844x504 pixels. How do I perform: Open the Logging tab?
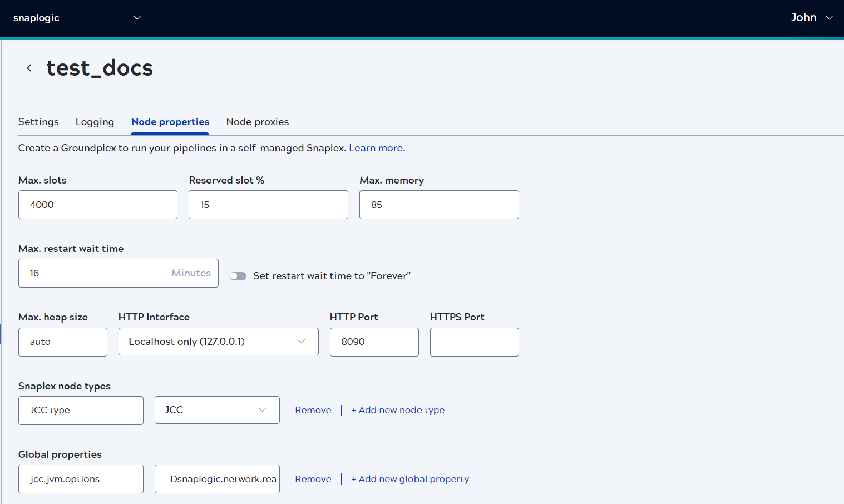(x=95, y=122)
